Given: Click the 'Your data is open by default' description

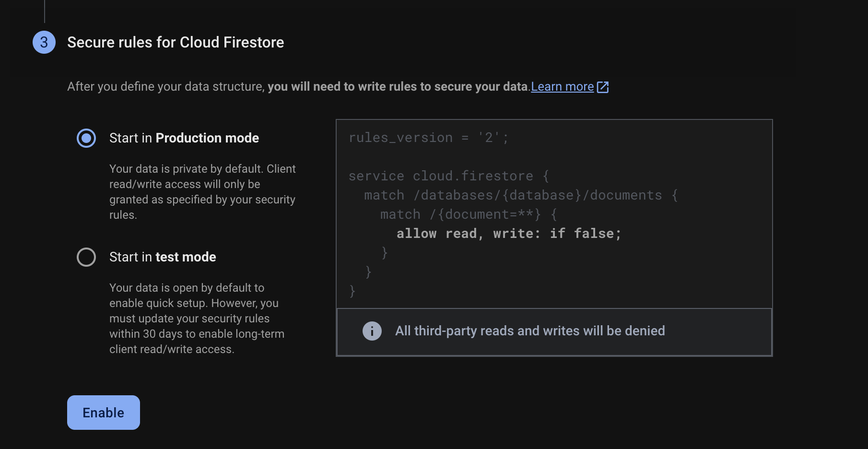Looking at the screenshot, I should click(x=197, y=319).
